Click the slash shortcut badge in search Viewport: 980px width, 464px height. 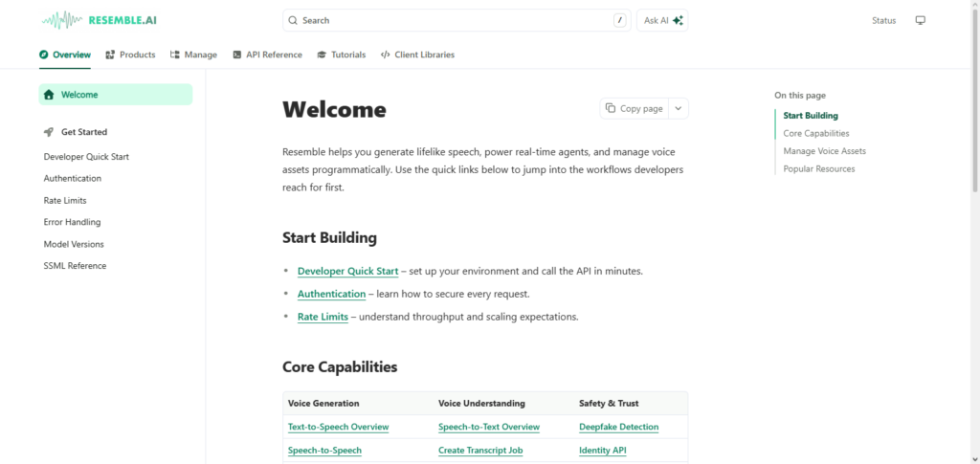click(x=619, y=21)
